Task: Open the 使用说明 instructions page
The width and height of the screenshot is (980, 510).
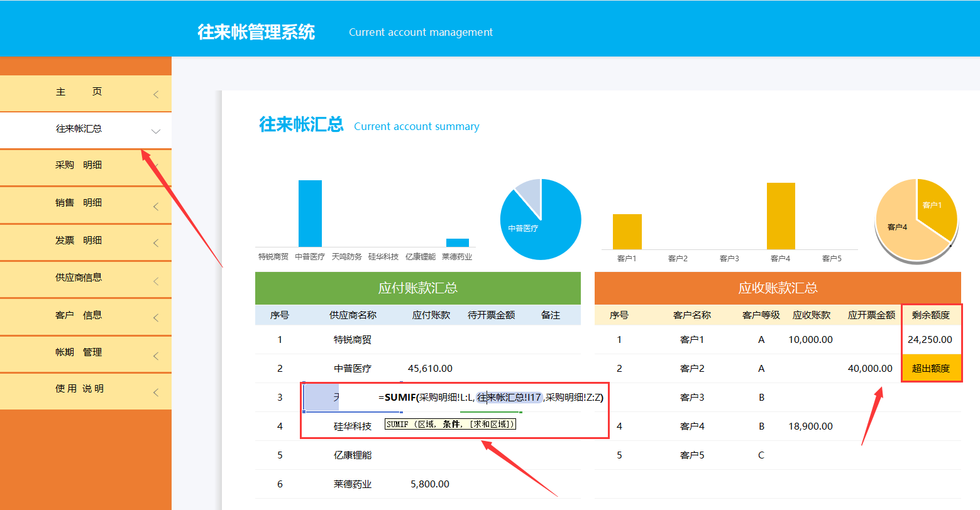Action: (85, 389)
